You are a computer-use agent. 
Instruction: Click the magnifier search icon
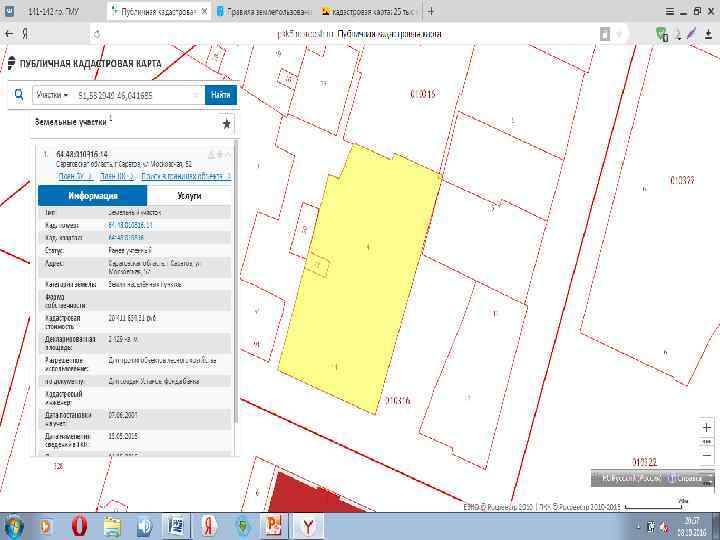19,95
